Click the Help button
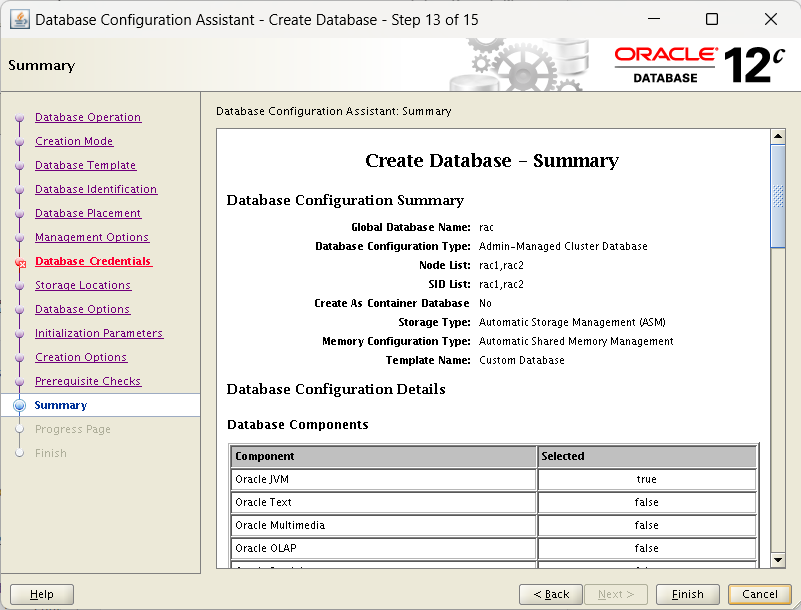801x610 pixels. tap(42, 594)
